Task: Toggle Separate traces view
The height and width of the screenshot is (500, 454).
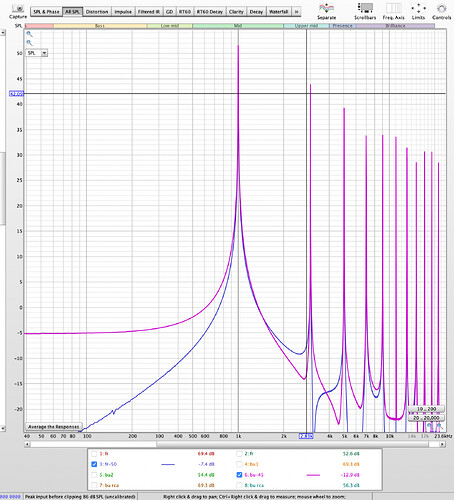Action: (327, 8)
